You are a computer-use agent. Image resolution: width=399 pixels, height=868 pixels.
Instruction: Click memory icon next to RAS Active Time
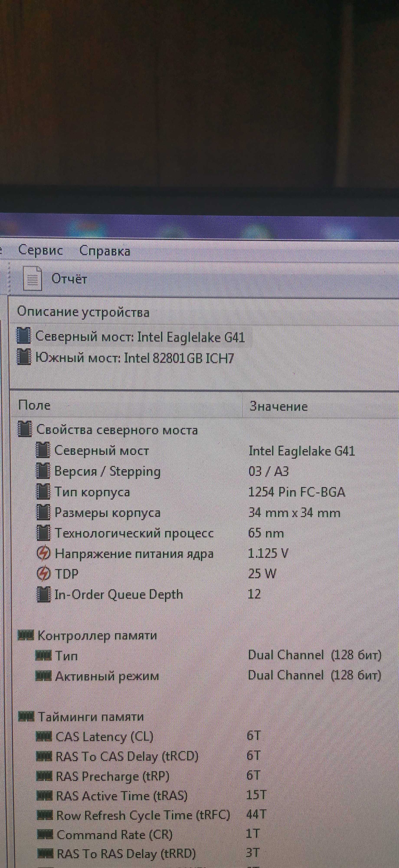[45, 796]
